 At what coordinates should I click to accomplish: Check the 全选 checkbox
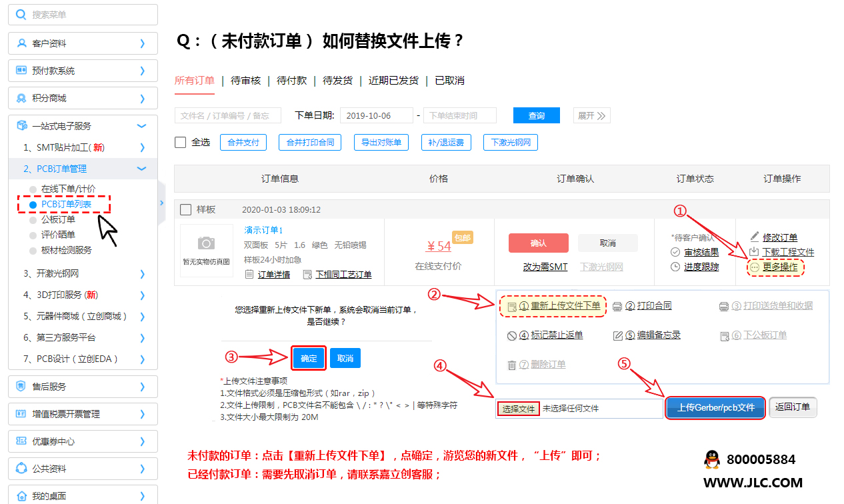(x=179, y=141)
